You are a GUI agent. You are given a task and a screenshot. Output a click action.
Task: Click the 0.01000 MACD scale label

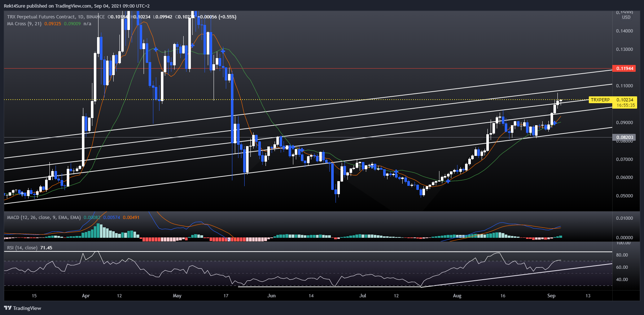point(625,218)
